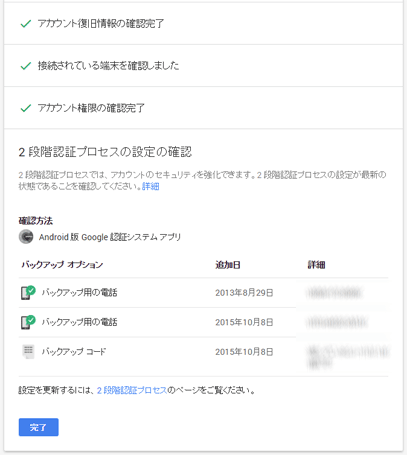Click the phone icon dated 2015年10月8日

[x=28, y=322]
